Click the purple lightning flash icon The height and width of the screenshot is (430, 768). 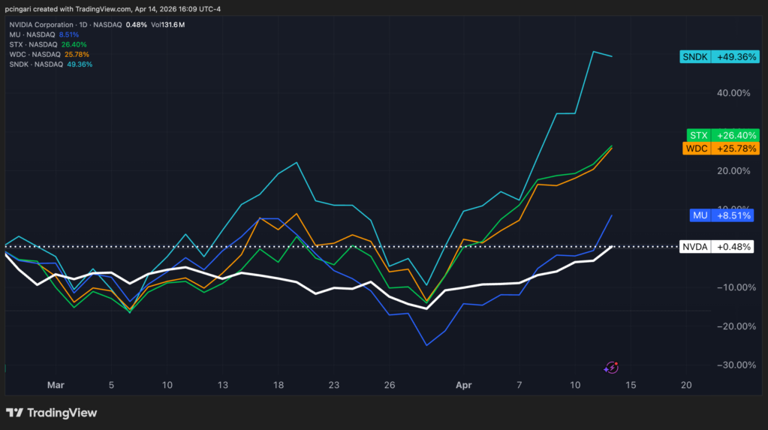click(611, 367)
